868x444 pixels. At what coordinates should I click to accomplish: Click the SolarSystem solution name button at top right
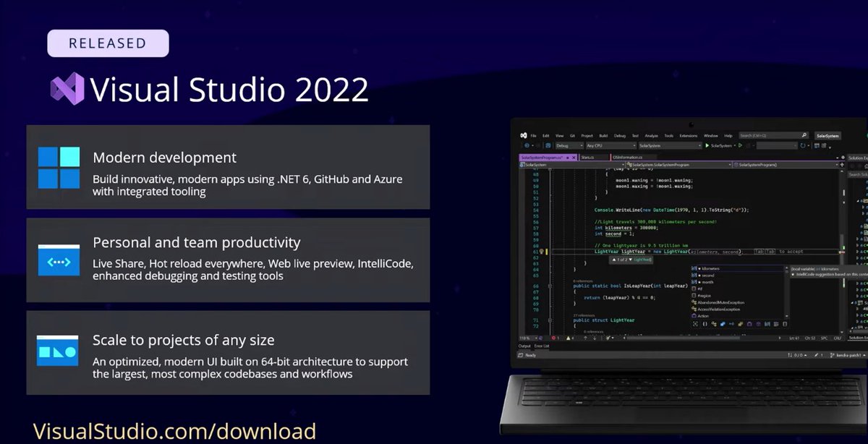[x=829, y=136]
